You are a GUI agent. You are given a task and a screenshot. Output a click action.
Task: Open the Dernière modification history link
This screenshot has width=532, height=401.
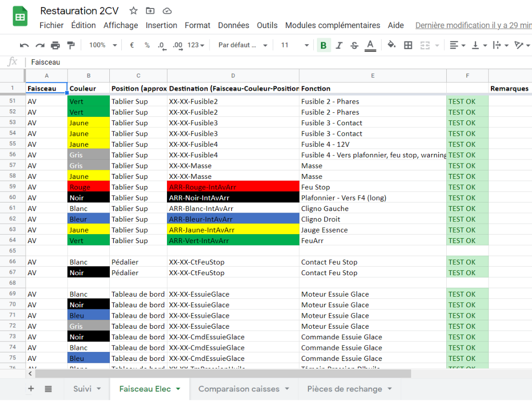click(x=473, y=26)
